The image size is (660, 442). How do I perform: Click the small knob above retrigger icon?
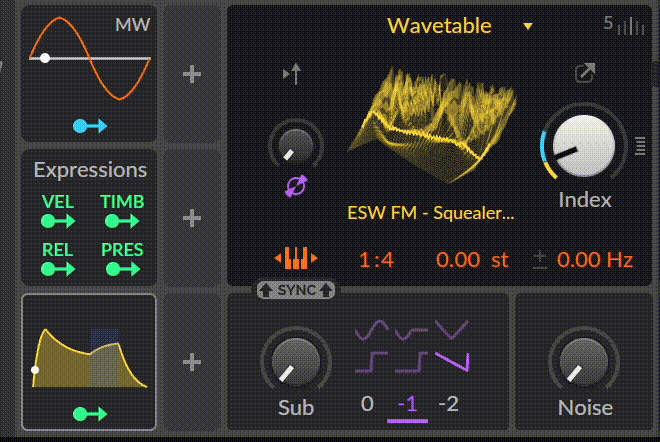click(296, 146)
